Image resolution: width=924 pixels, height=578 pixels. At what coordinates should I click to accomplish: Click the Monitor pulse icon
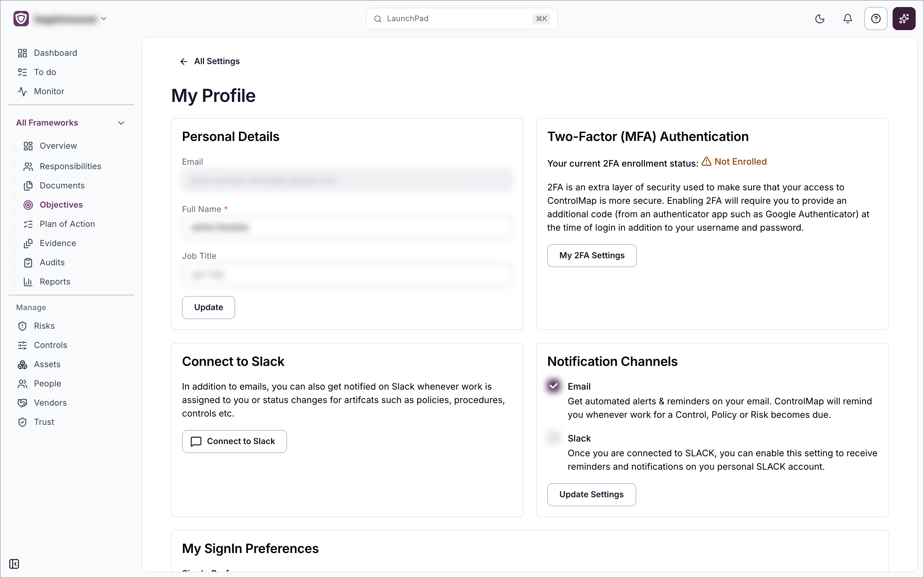22,91
